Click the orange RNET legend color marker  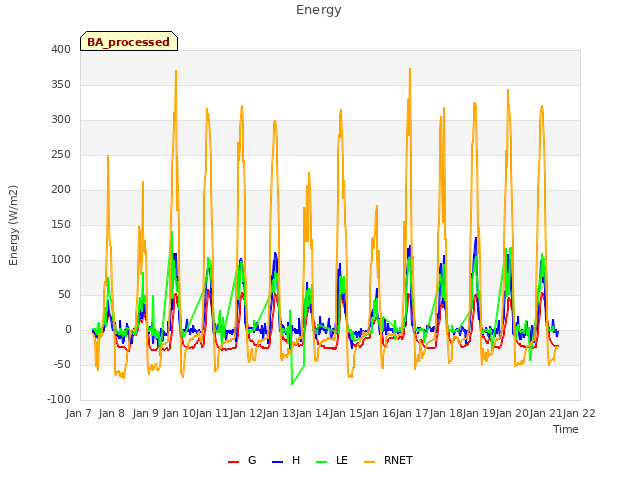tap(369, 462)
